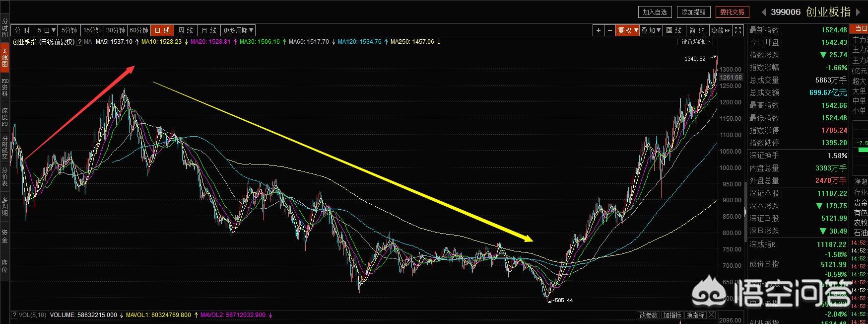Click the 指数涨停 value 1705.24
Screen dimensions: 868x324
[834, 131]
